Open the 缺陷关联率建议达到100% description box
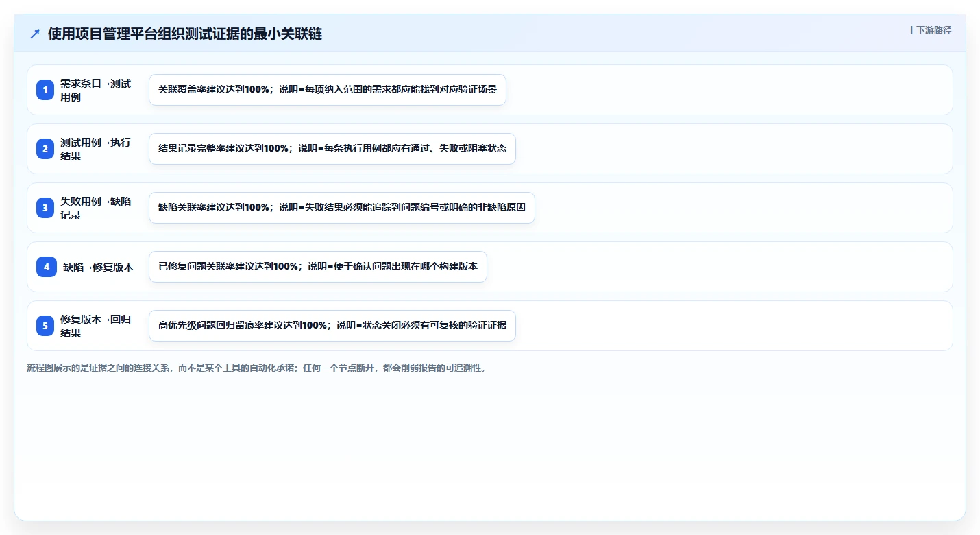This screenshot has height=535, width=980. tap(342, 208)
